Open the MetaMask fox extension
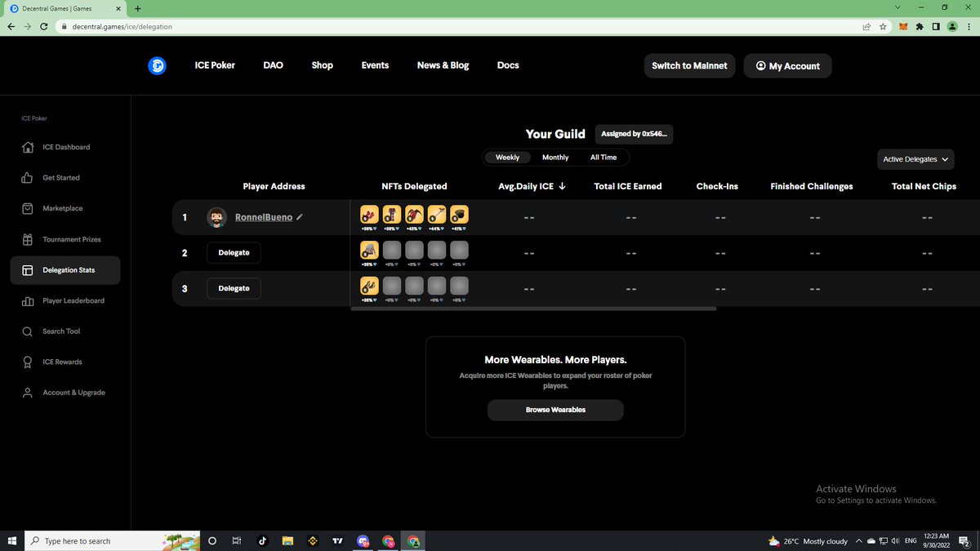980x551 pixels. pos(903,26)
